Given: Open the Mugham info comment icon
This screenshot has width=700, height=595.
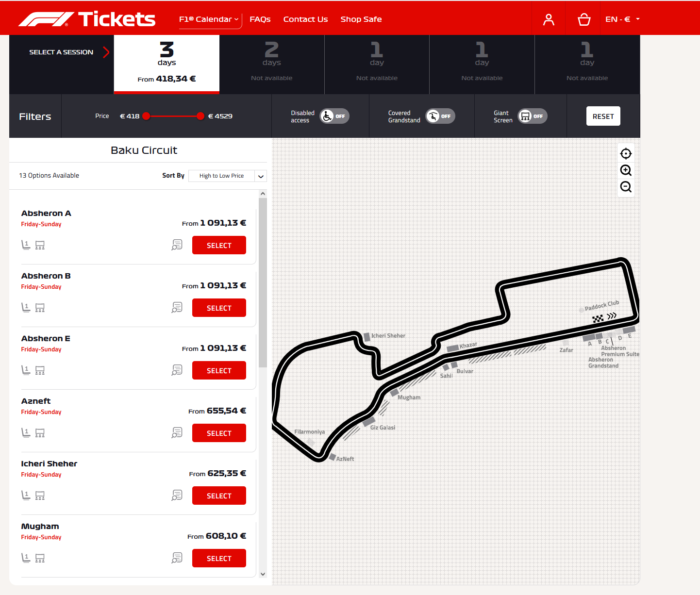Looking at the screenshot, I should pyautogui.click(x=177, y=558).
